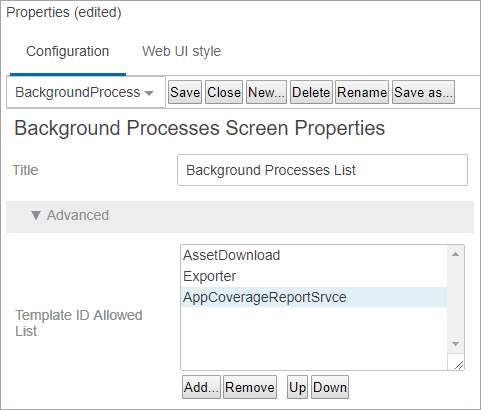Select Exporter in the Template ID list
The height and width of the screenshot is (410, 481).
[x=314, y=276]
